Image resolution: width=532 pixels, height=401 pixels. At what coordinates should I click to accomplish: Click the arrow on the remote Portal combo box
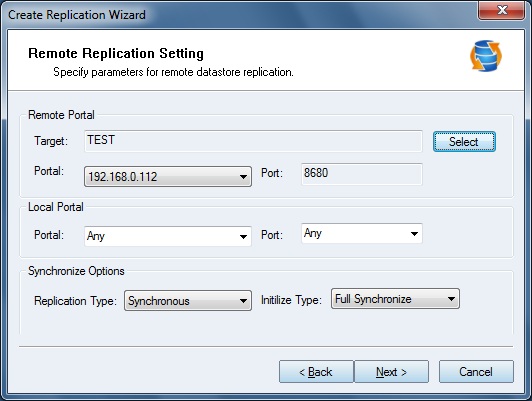[243, 177]
